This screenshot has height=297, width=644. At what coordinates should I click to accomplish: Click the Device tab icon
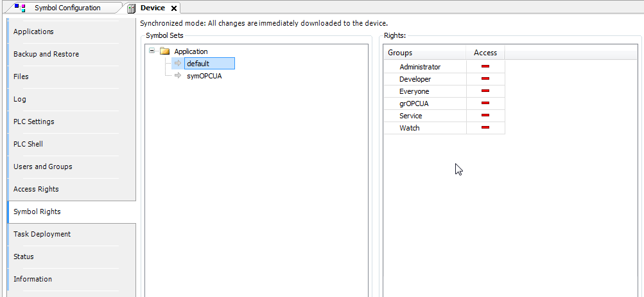(x=131, y=8)
